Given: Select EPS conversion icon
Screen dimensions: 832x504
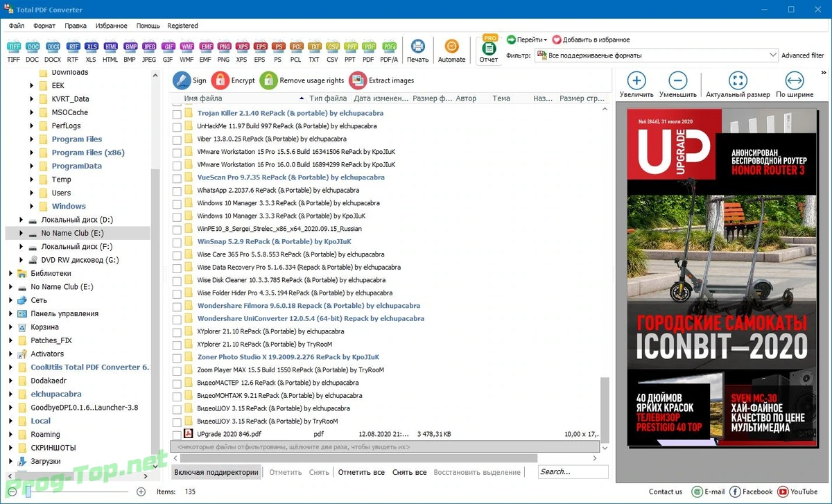Looking at the screenshot, I should [x=260, y=48].
